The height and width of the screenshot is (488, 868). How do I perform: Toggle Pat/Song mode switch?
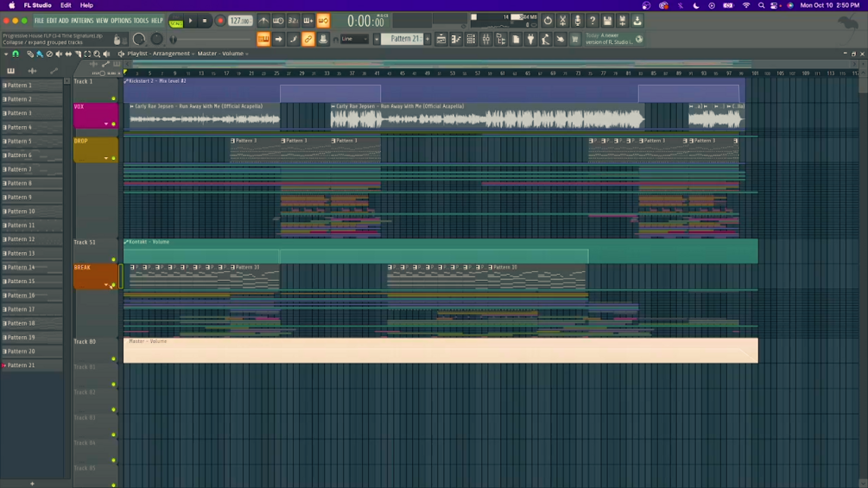click(176, 21)
